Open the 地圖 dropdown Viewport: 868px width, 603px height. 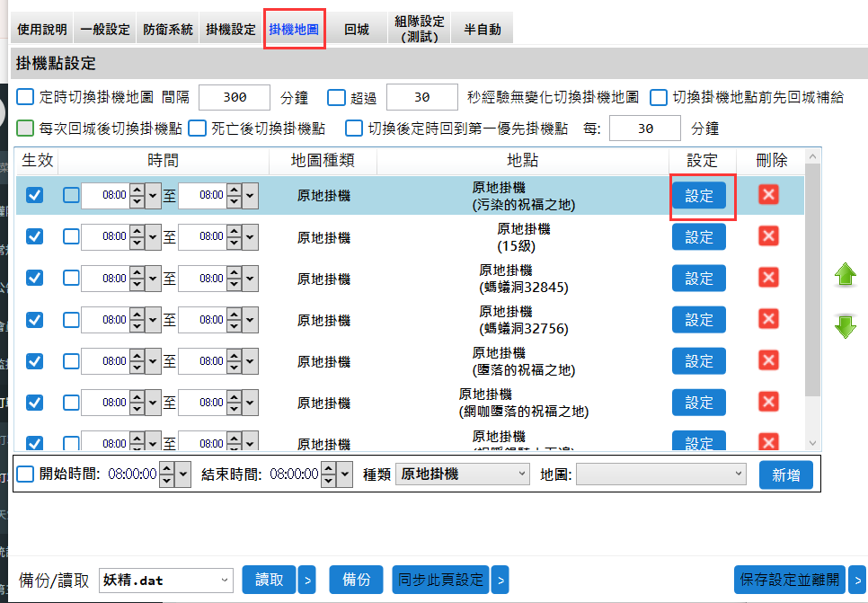coord(661,474)
